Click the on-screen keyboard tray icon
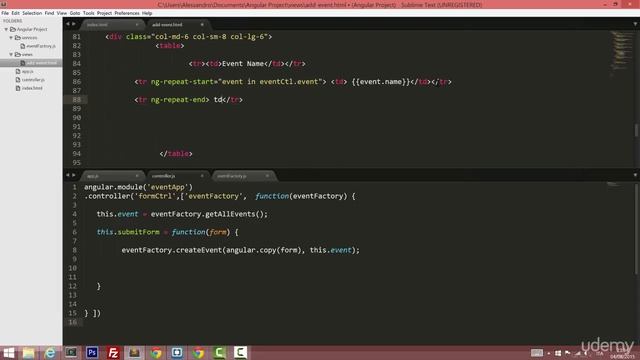Viewport: 640px width, 360px height. click(537, 353)
